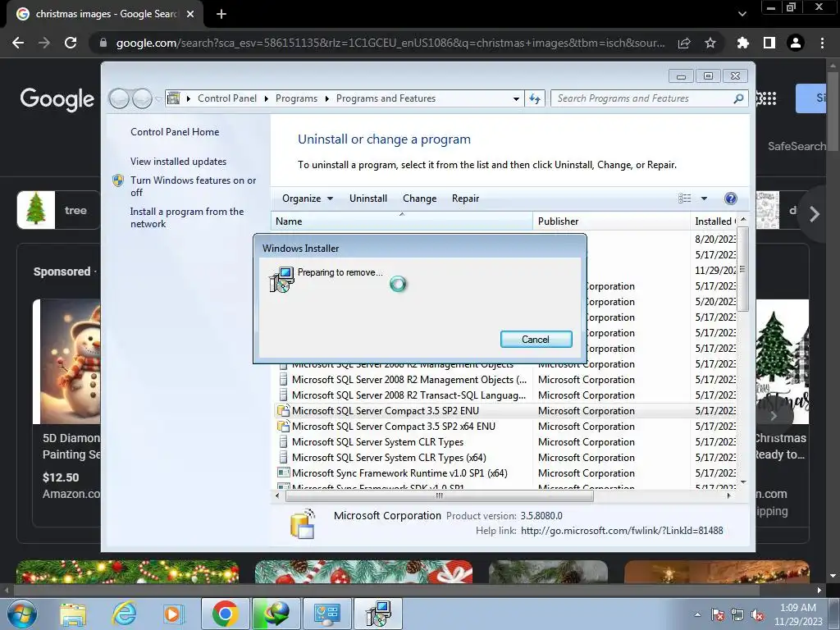Expand the address bar history dropdown
Screen dimensions: 840x630
(516, 98)
